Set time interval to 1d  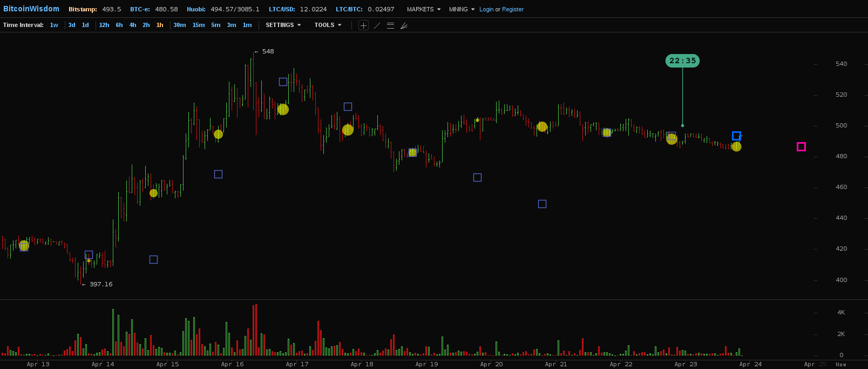click(x=85, y=25)
